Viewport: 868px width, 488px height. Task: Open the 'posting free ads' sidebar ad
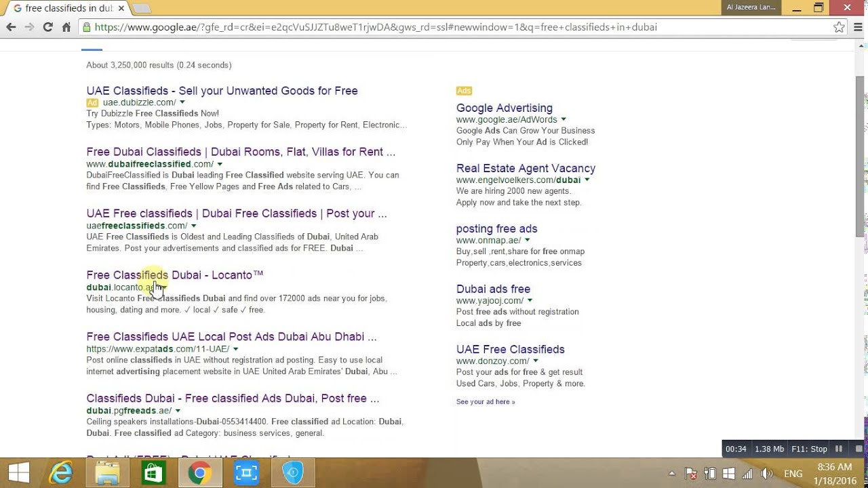(x=496, y=229)
